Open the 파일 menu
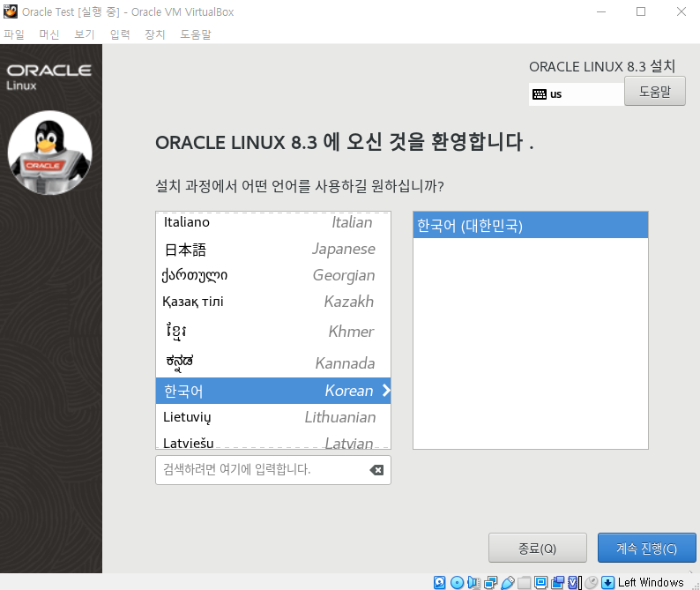Viewport: 700px width, 590px height. pos(14,34)
